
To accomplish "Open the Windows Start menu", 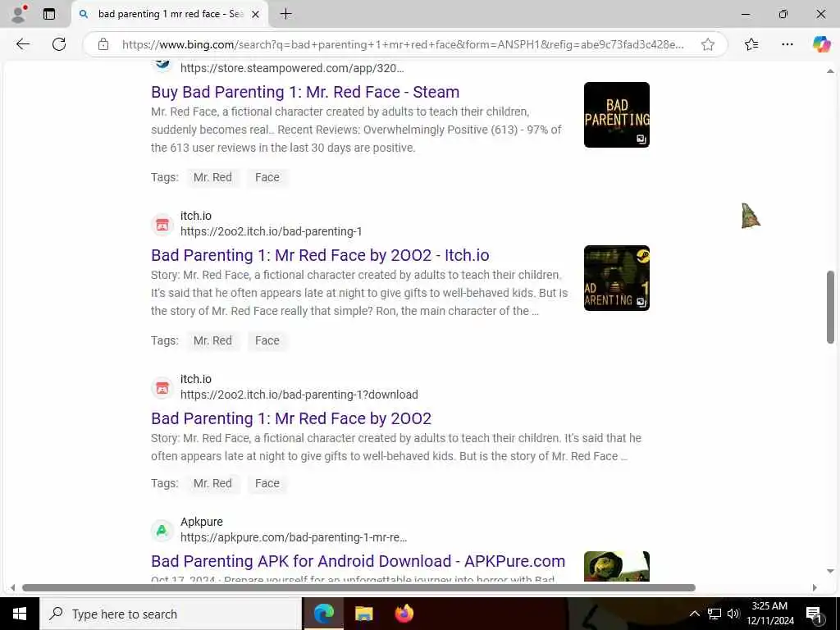I will click(20, 614).
